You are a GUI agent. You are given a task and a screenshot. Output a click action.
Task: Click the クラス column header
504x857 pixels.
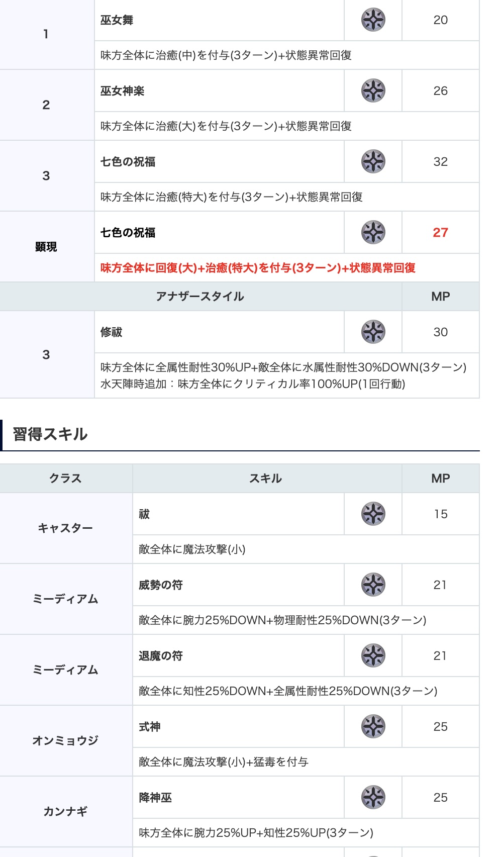coord(65,479)
